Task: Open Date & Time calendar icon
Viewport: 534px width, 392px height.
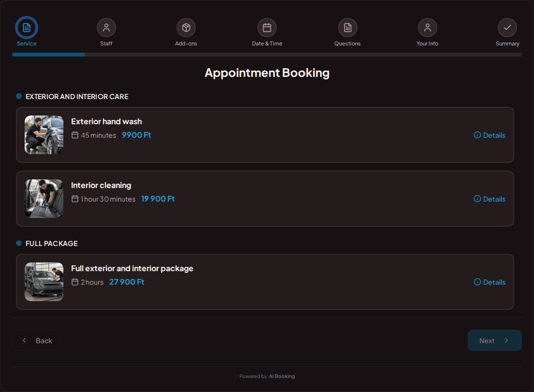Action: click(267, 28)
